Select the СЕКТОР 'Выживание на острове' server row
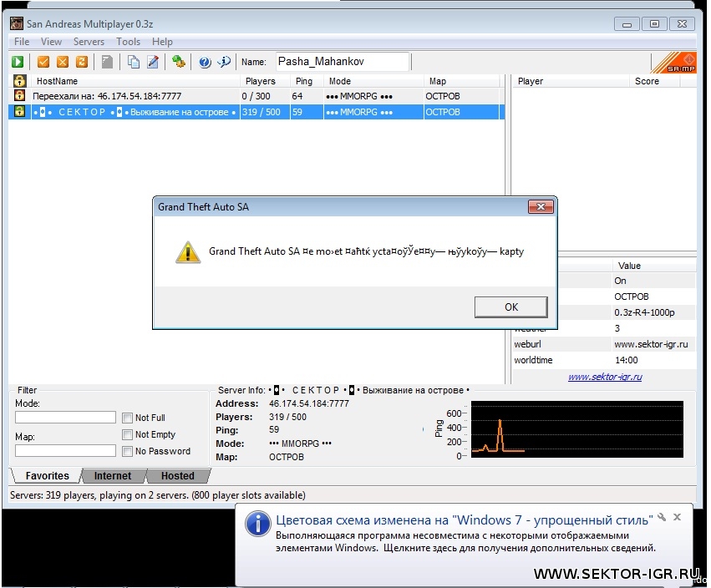Image resolution: width=711 pixels, height=588 pixels. (256, 112)
